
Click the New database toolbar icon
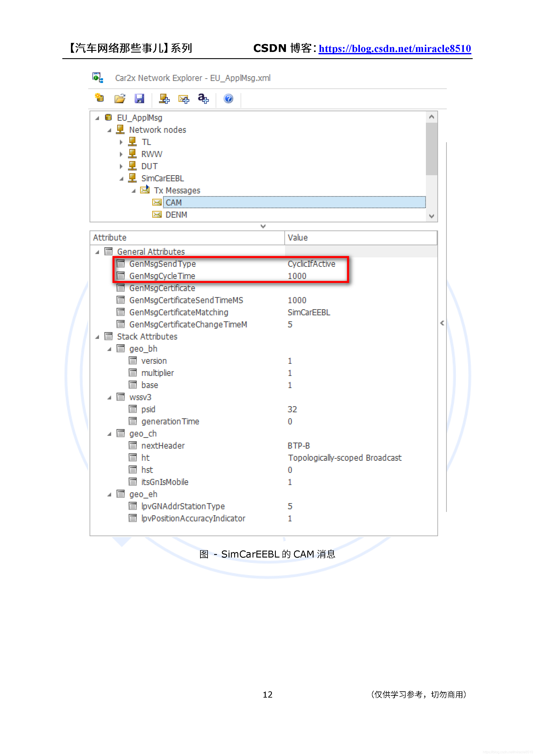click(x=99, y=98)
